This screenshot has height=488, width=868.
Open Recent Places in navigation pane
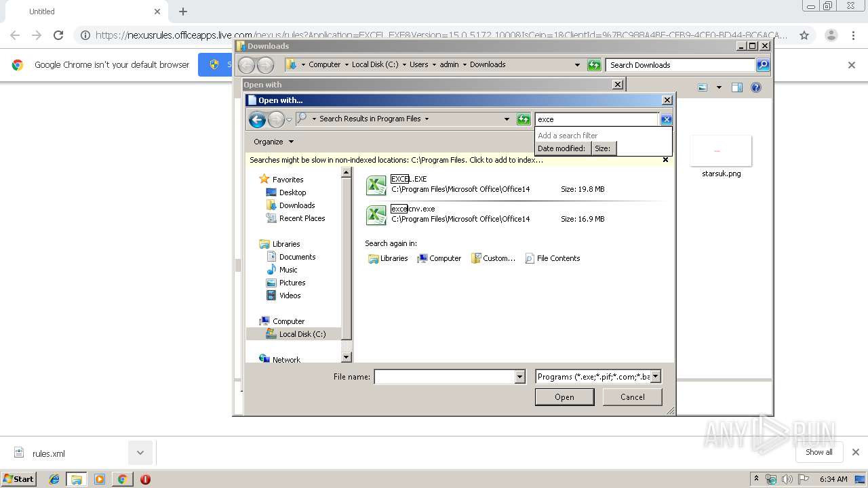(x=302, y=218)
